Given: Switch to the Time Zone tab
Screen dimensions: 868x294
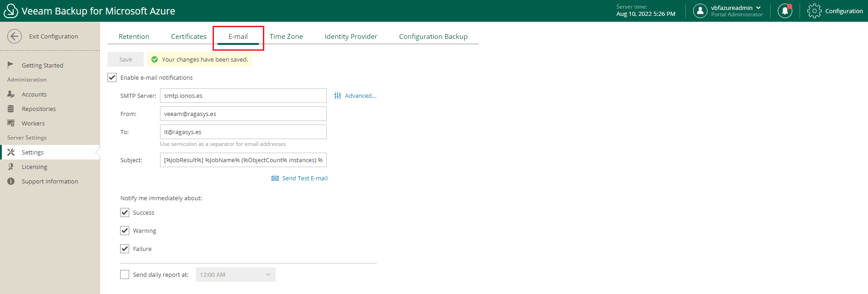Looking at the screenshot, I should pos(286,36).
